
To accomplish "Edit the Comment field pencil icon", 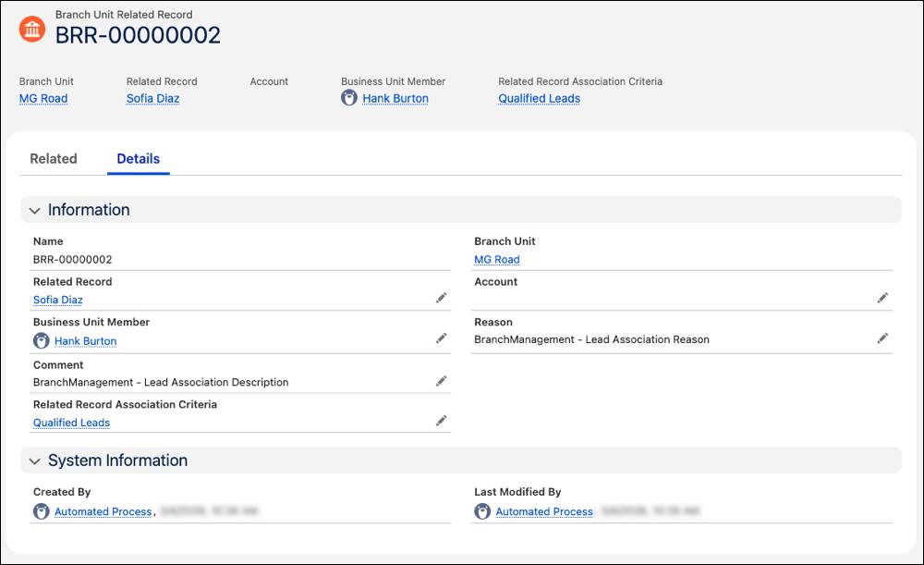I will click(x=441, y=381).
